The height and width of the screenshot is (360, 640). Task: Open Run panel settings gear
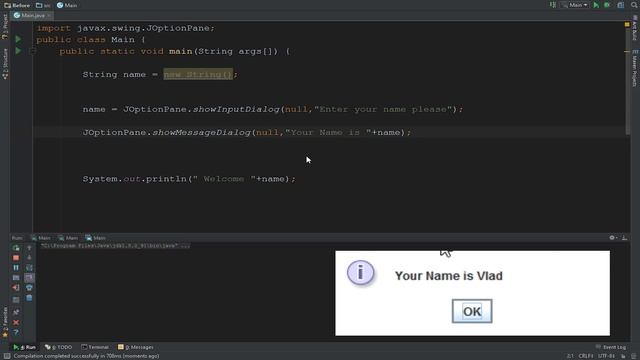tap(612, 238)
